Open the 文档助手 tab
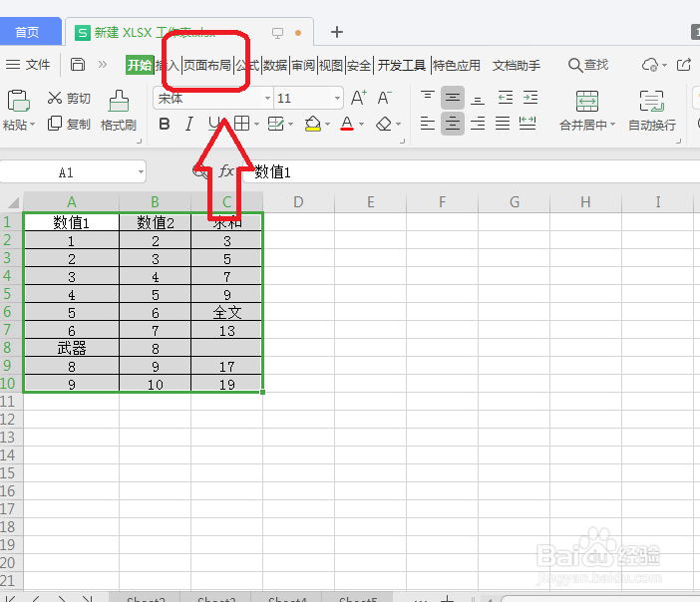700x602 pixels. point(517,65)
